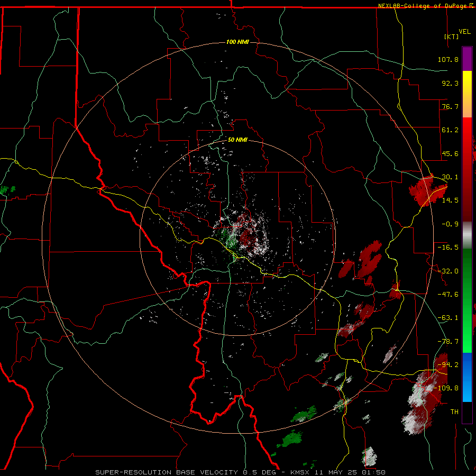Image resolution: width=476 pixels, height=476 pixels.
Task: Pick the gray near-zero segment of the color bar
Action: point(467,235)
